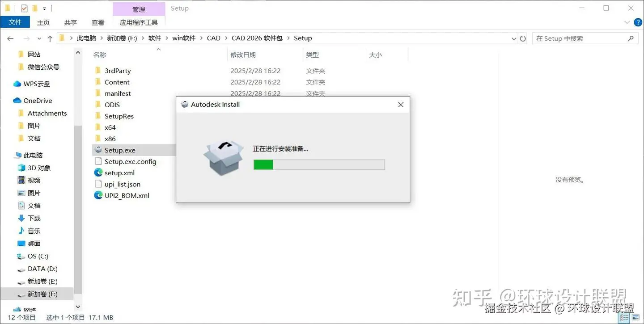
Task: Open the 主页 ribbon tab
Action: (x=43, y=22)
